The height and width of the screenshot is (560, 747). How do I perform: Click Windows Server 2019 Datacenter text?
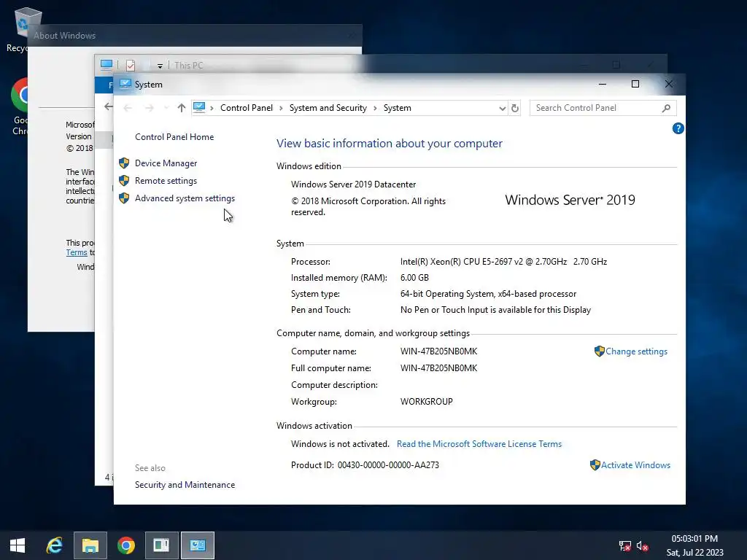tap(354, 184)
